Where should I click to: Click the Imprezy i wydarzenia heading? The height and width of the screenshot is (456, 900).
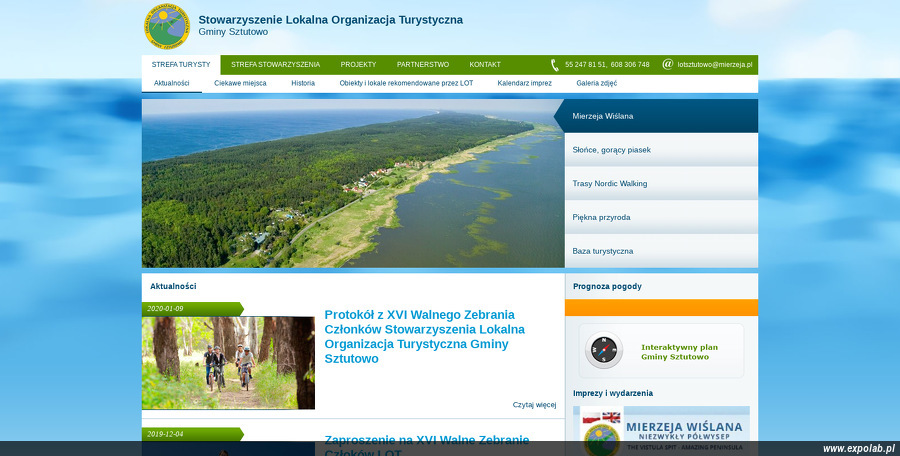point(613,393)
